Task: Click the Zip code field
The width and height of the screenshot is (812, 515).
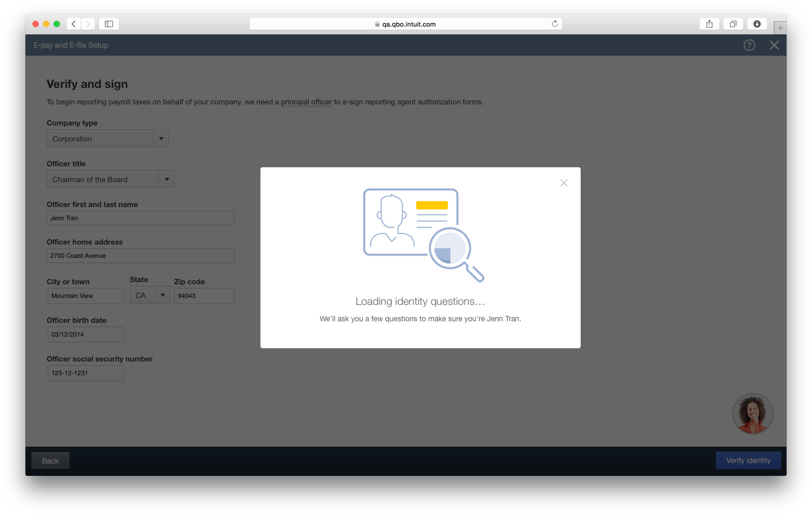Action: point(204,296)
